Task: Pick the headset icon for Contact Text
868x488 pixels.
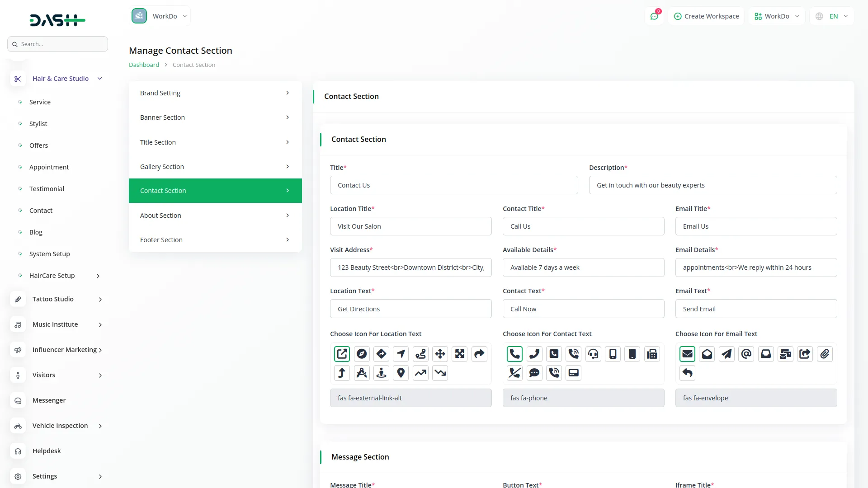Action: coord(593,354)
